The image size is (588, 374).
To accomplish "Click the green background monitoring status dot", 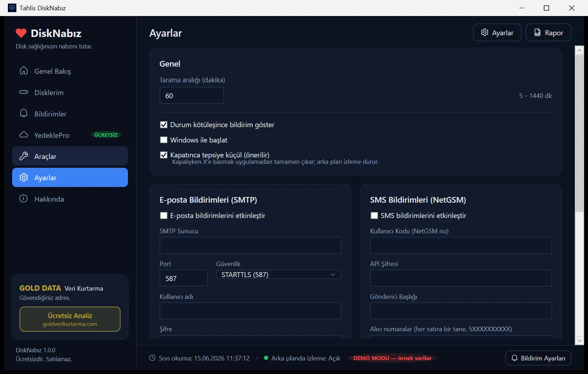I will click(x=266, y=358).
